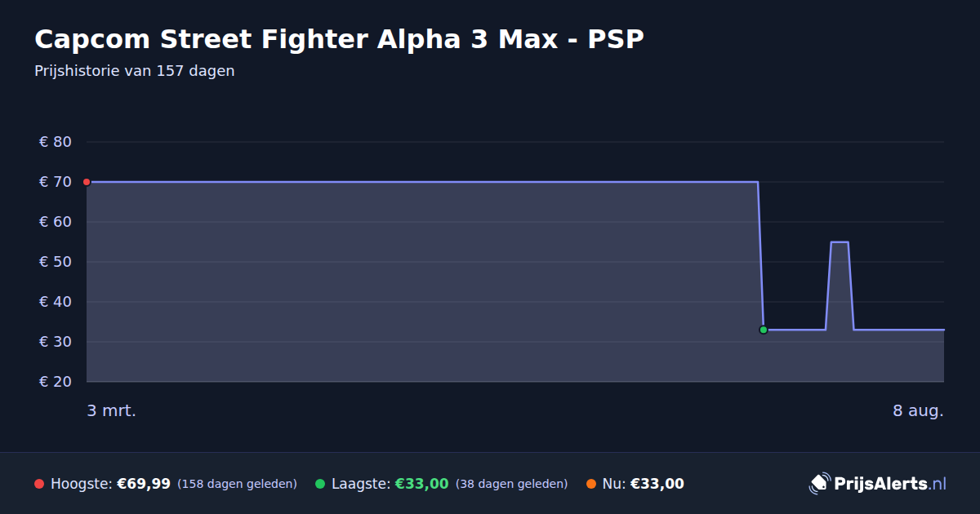This screenshot has height=514, width=980.
Task: Click the current price €33,00 next to Nu
Action: pyautogui.click(x=657, y=484)
